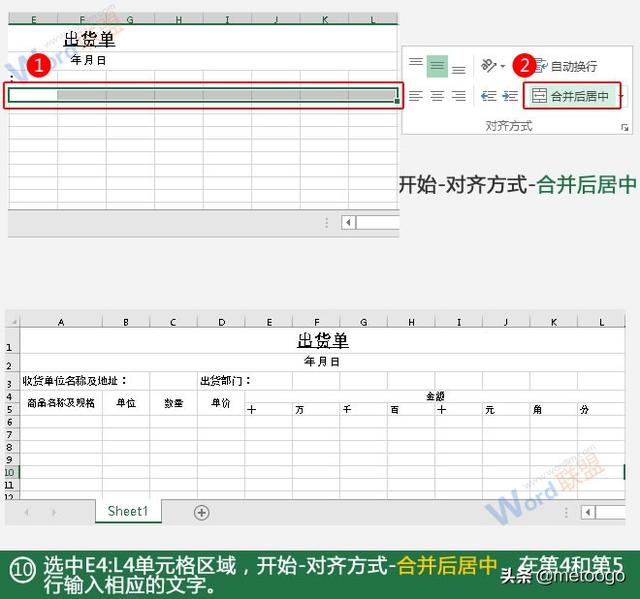This screenshot has height=599, width=640.
Task: Select the highlighted E4:L4 range in top sheet
Action: [203, 95]
